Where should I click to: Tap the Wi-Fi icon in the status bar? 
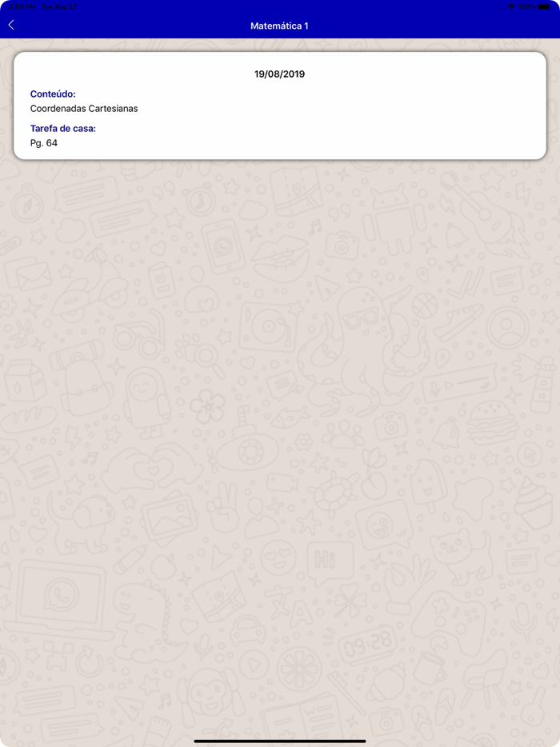tap(511, 6)
